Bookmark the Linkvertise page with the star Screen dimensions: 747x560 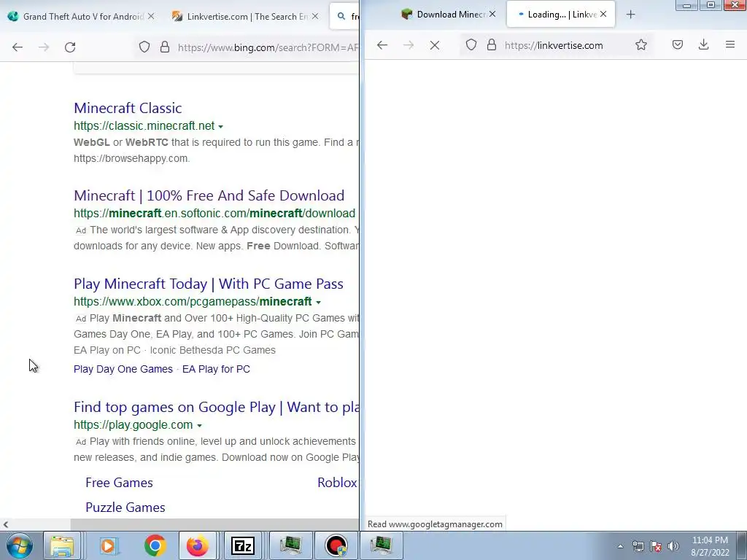pyautogui.click(x=641, y=44)
